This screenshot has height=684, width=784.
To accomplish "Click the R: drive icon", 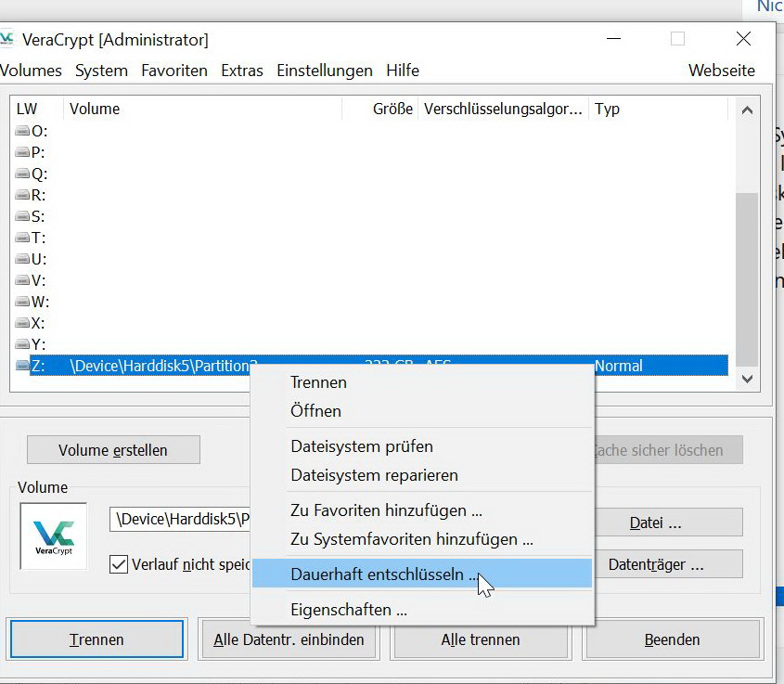I will (x=22, y=195).
